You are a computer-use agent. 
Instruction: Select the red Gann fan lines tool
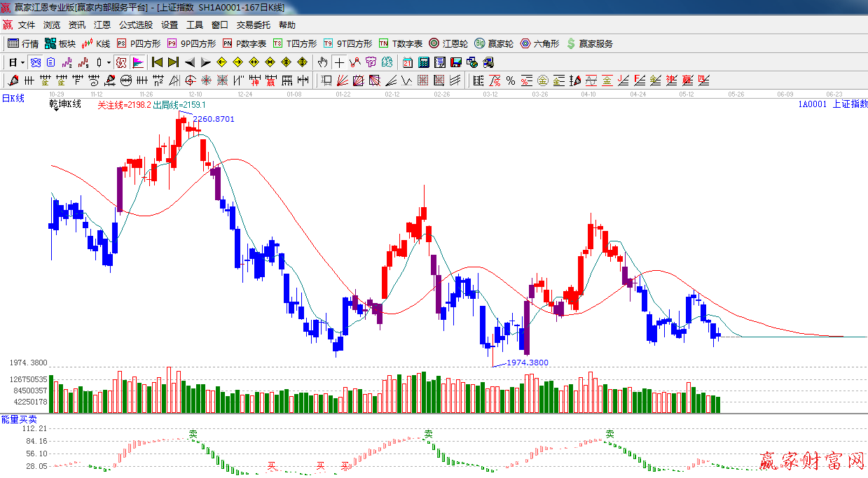click(343, 80)
